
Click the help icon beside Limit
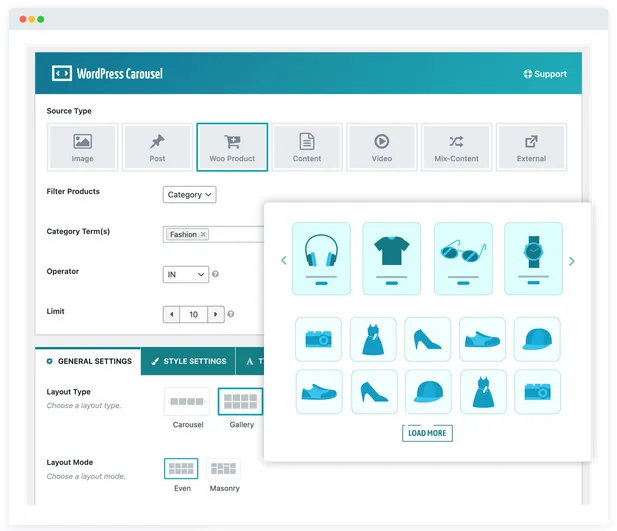231,314
